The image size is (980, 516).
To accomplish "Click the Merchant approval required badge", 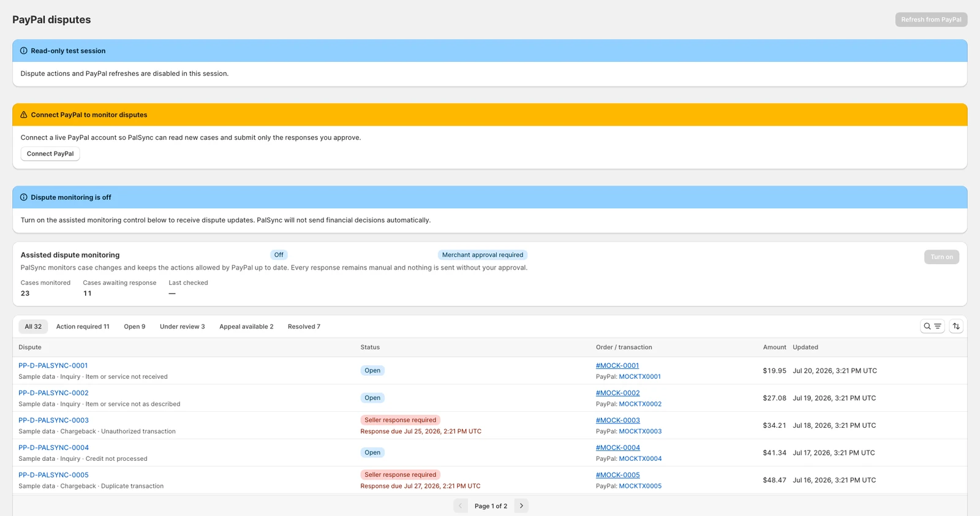I will pos(483,255).
